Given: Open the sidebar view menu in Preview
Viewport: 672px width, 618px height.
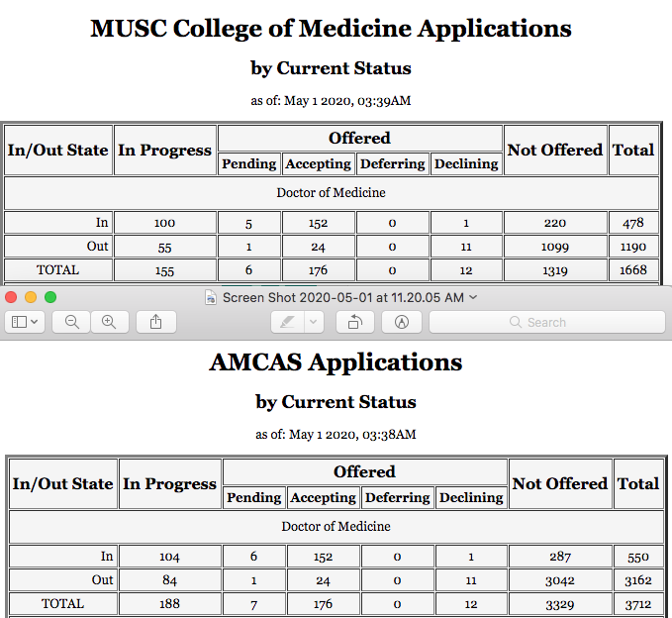Looking at the screenshot, I should coord(25,322).
